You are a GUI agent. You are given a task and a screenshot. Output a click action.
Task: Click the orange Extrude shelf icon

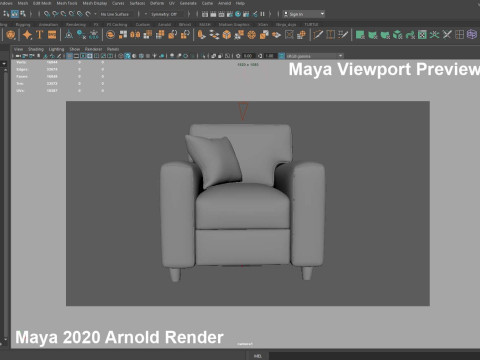point(201,35)
